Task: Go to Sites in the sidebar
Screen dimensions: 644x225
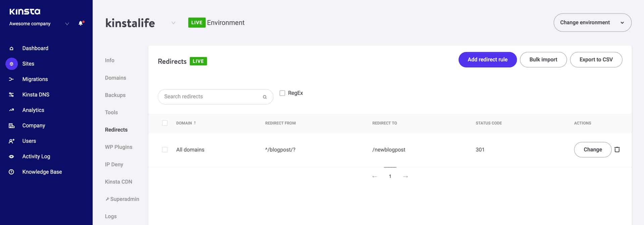Action: click(28, 64)
